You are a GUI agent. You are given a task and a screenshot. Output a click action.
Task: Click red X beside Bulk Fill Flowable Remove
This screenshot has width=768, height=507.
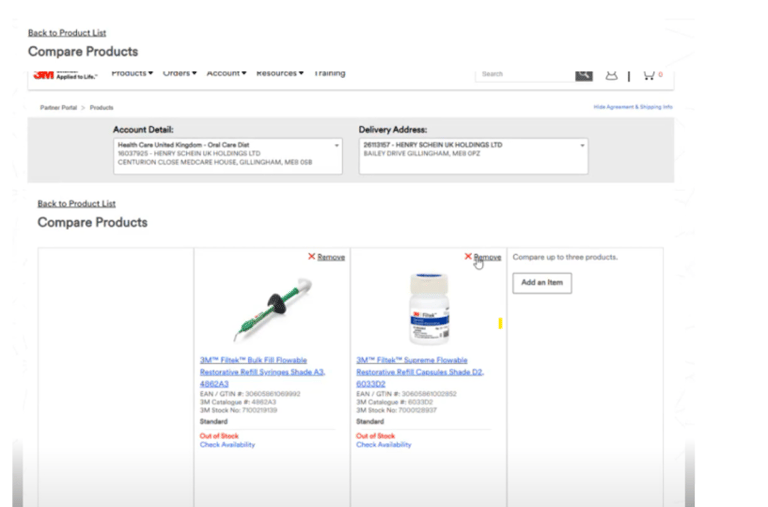[312, 256]
